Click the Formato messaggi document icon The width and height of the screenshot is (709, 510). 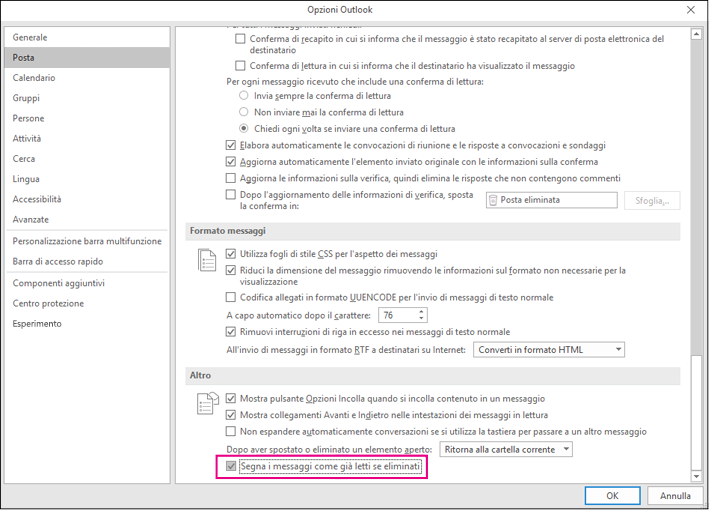207,260
